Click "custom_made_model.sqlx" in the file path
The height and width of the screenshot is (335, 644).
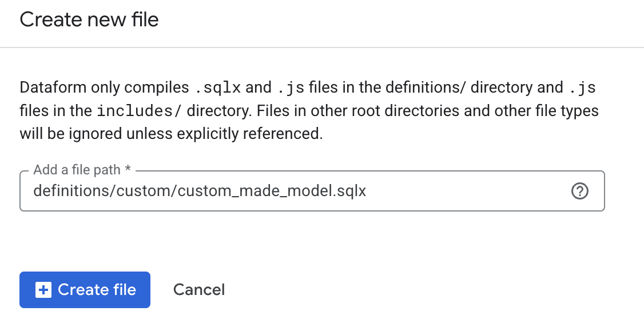272,191
